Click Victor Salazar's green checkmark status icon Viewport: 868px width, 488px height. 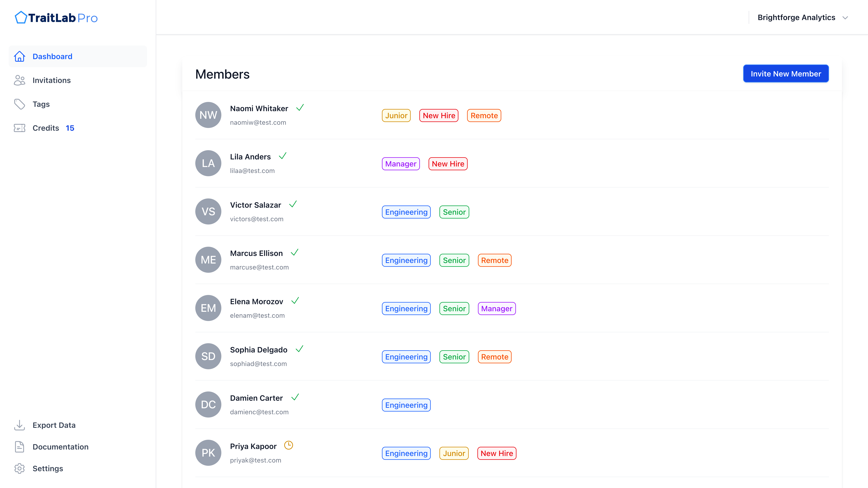tap(293, 204)
